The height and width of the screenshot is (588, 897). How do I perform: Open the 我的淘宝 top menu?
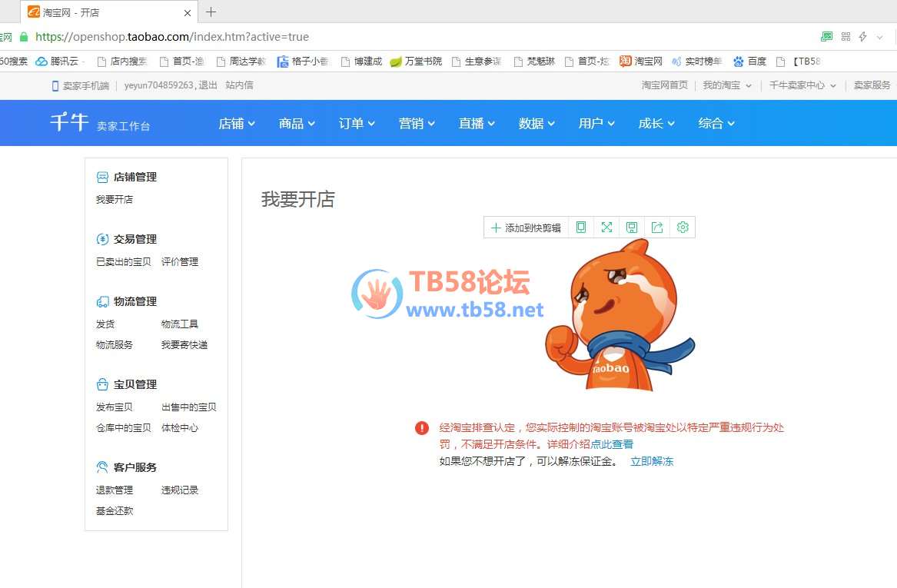[x=727, y=85]
